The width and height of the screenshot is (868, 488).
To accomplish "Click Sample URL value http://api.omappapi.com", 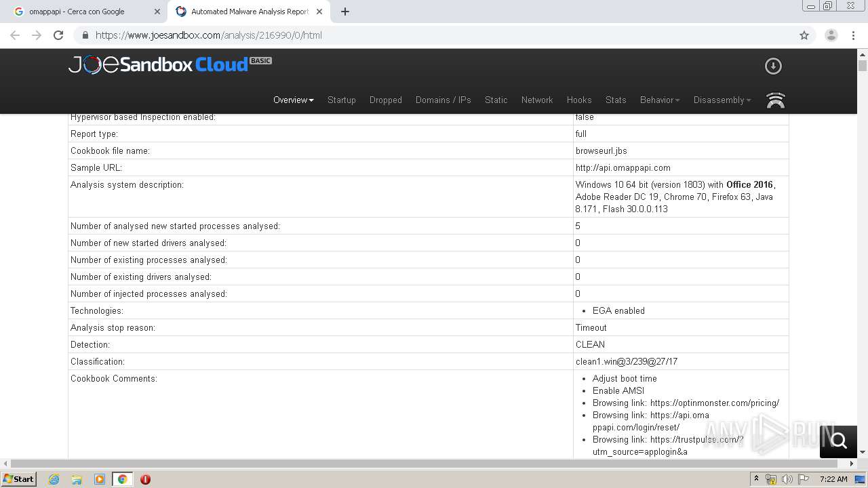I will (623, 167).
